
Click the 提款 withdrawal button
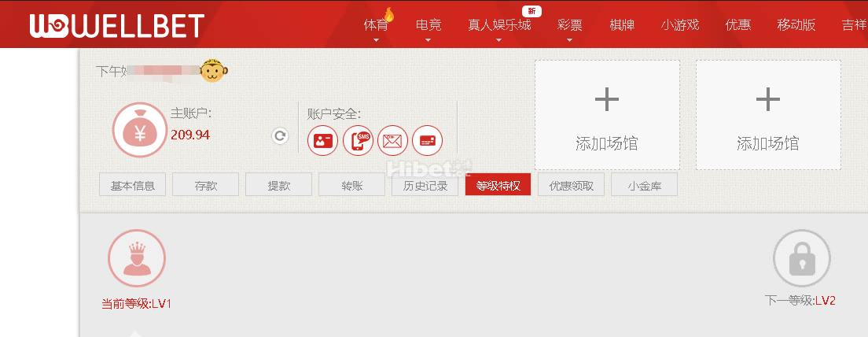pyautogui.click(x=278, y=186)
